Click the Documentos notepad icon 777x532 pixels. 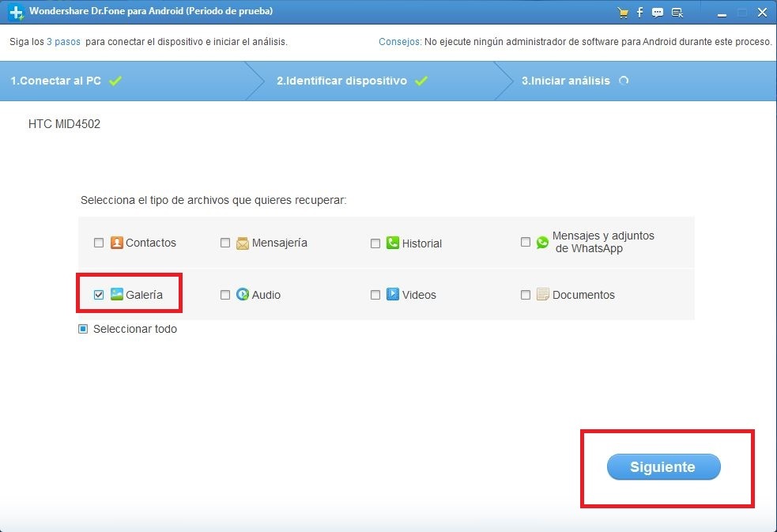[542, 294]
